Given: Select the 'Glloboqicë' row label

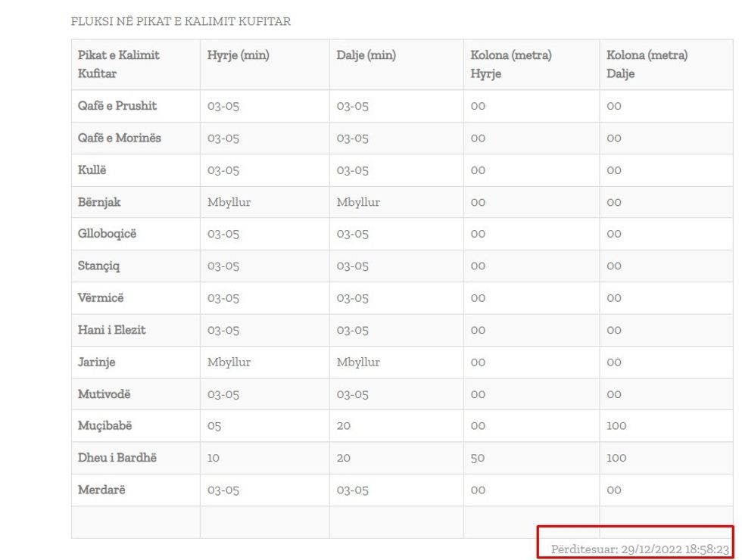Looking at the screenshot, I should 107,234.
